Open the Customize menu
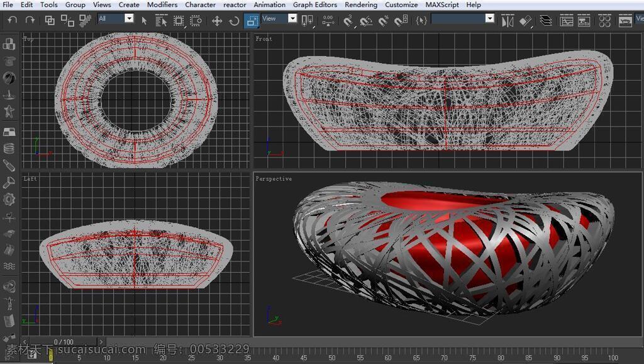This screenshot has height=364, width=644. click(401, 5)
